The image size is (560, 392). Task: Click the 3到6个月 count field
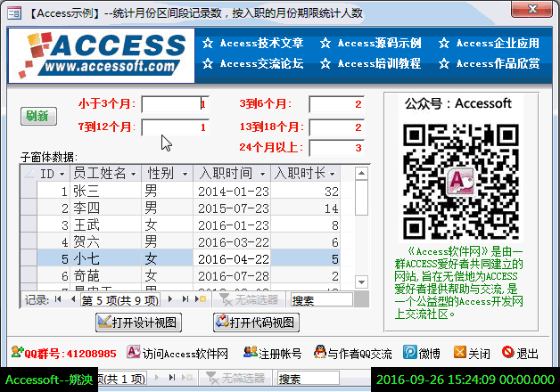pyautogui.click(x=336, y=104)
